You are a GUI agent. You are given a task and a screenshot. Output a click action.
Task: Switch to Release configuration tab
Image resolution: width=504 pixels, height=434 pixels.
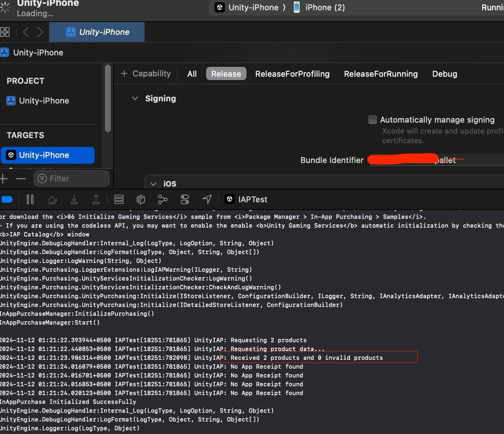pyautogui.click(x=226, y=74)
